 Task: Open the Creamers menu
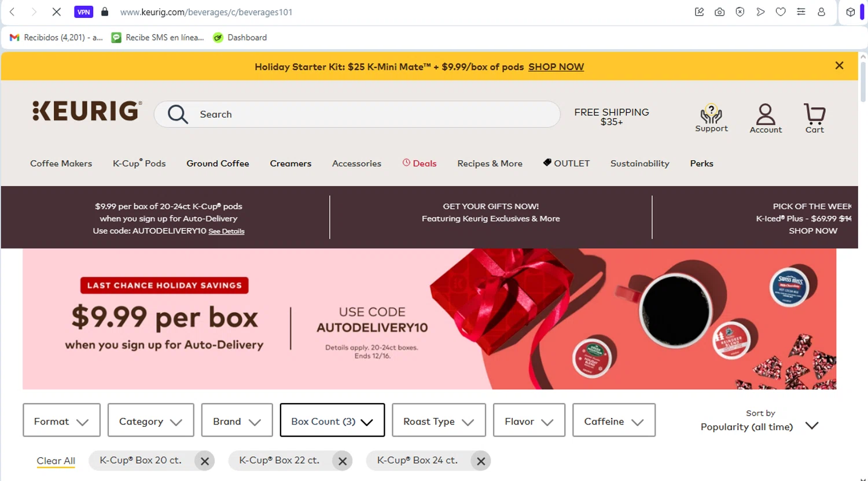[290, 164]
